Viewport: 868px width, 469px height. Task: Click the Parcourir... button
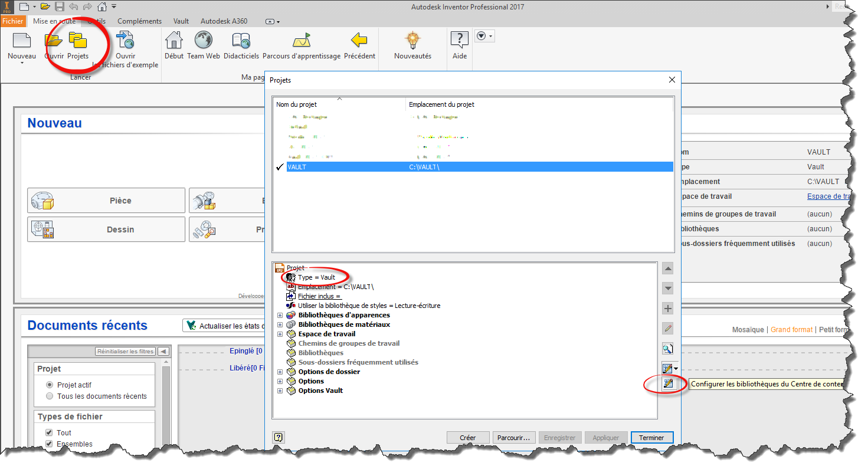pos(514,438)
